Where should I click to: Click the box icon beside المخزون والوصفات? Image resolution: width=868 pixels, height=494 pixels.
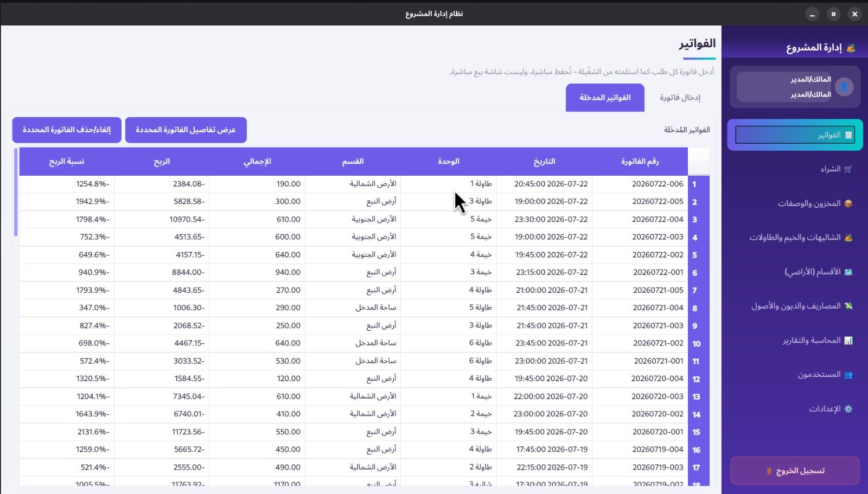pos(848,203)
